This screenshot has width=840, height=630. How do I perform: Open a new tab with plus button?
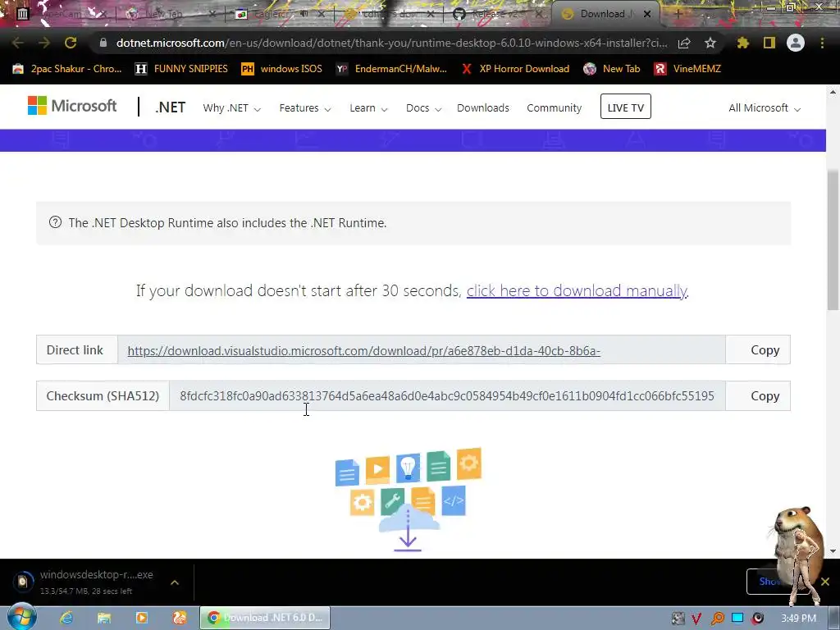coord(678,14)
